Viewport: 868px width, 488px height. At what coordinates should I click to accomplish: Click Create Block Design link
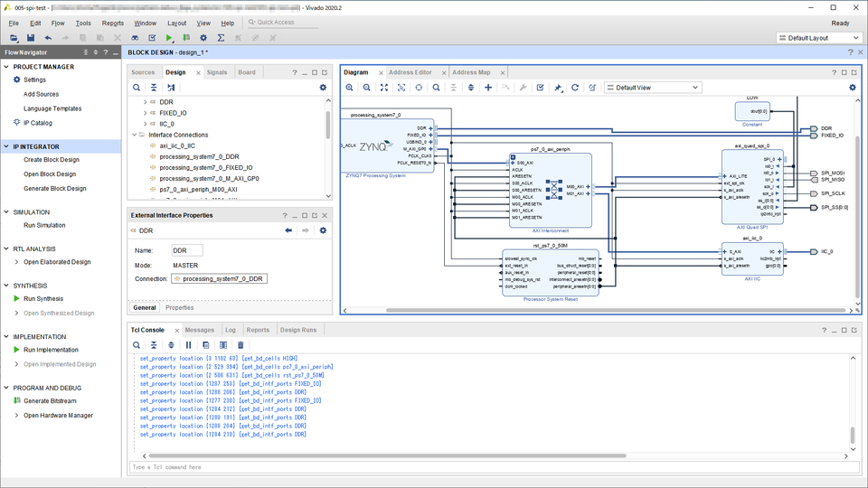tap(52, 159)
